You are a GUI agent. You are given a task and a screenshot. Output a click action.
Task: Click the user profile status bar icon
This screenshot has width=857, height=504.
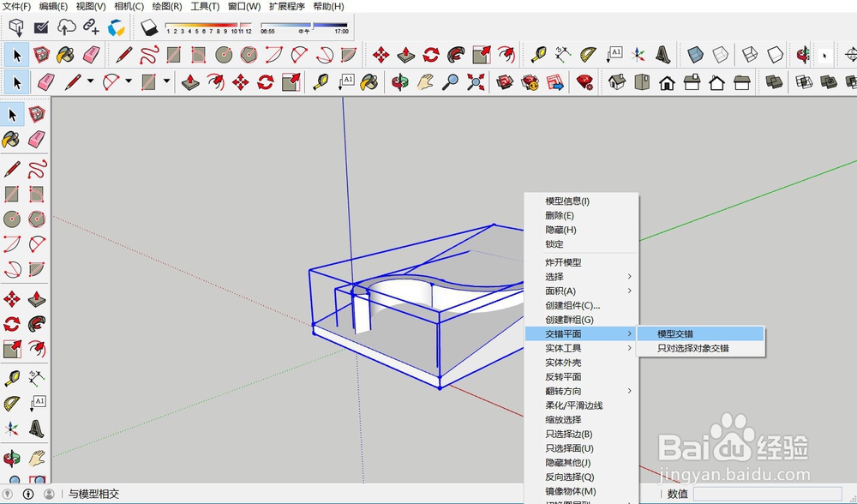click(x=49, y=495)
